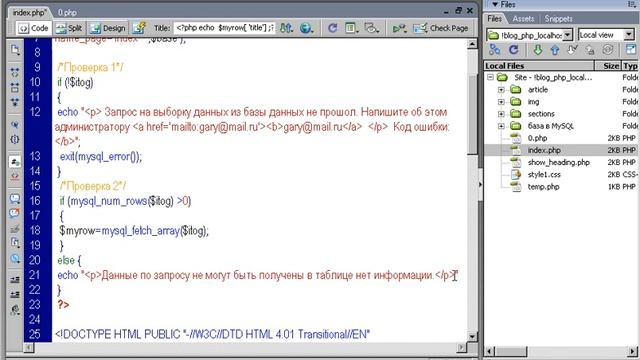
Task: Click the Title input field
Action: tap(224, 28)
